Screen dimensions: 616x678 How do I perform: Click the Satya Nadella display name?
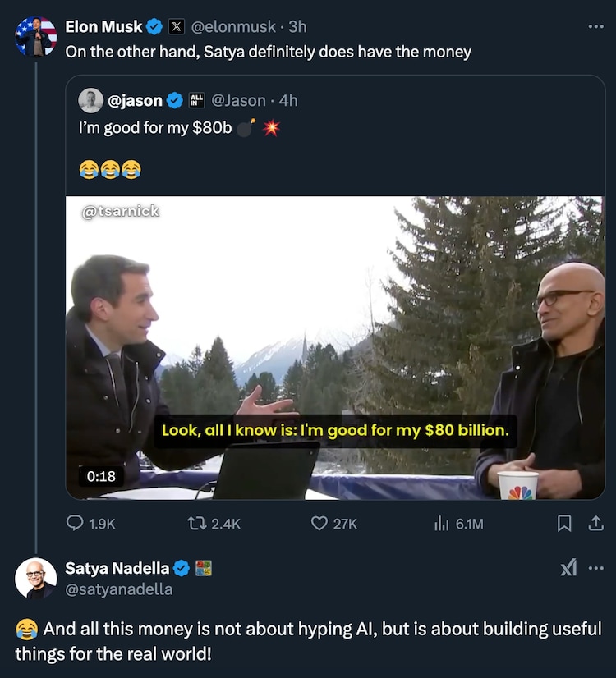[x=117, y=567]
